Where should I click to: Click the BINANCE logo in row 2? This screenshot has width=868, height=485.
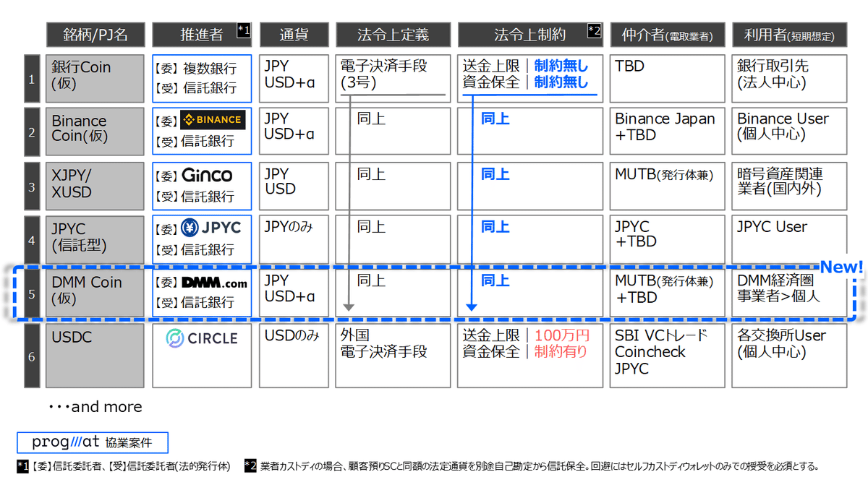212,119
